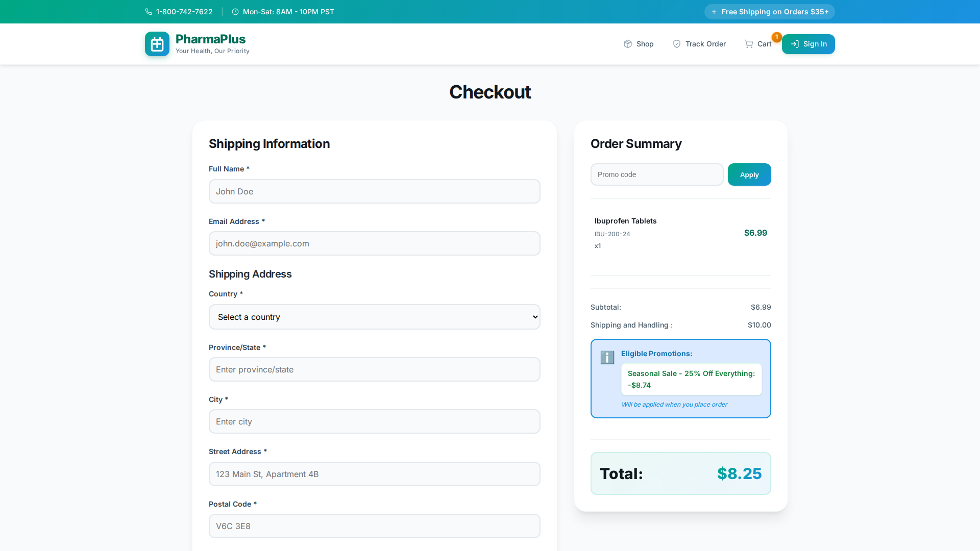Click the Track Order menu item
Viewport: 980px width, 551px height.
pos(706,44)
